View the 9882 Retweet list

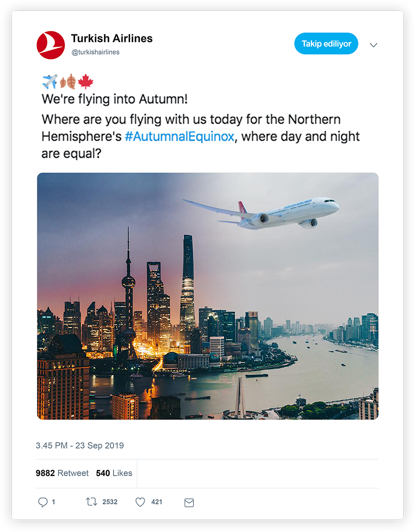tap(62, 473)
